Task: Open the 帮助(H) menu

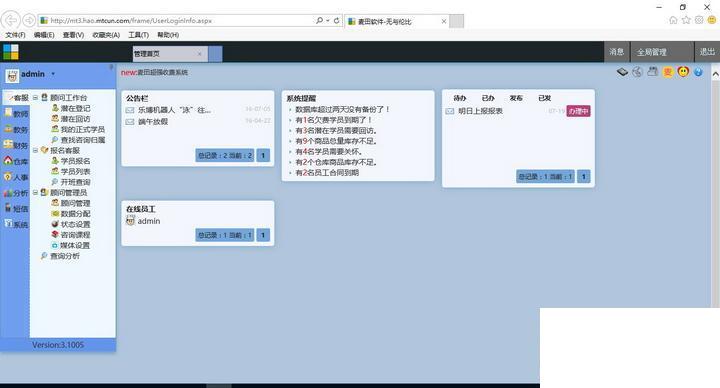Action: point(168,35)
